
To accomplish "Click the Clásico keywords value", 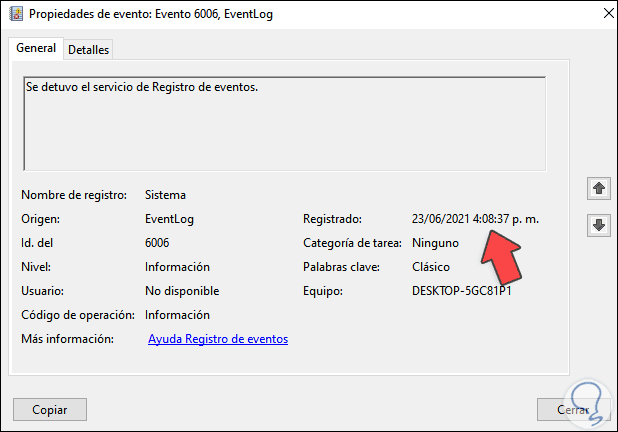I will [x=431, y=267].
